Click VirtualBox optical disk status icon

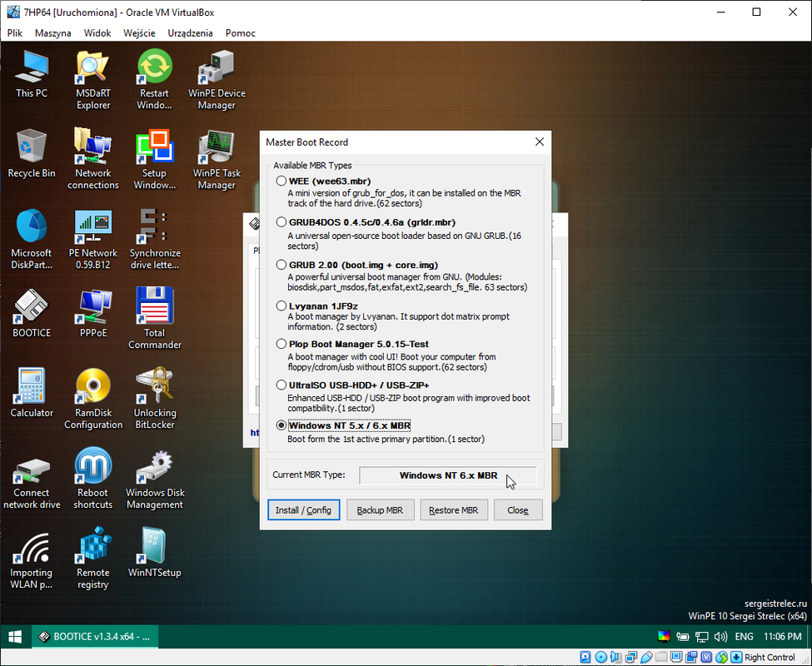click(x=601, y=657)
